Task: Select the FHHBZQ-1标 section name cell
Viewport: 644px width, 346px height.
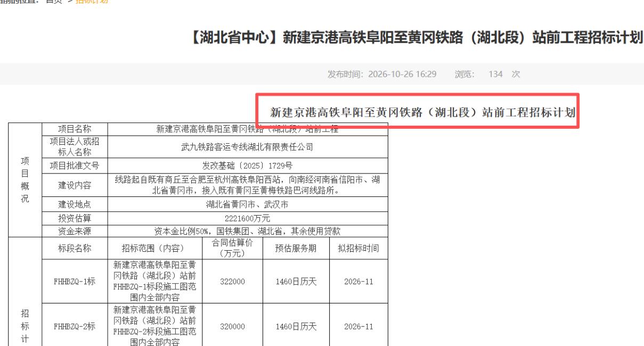Action: tap(75, 282)
